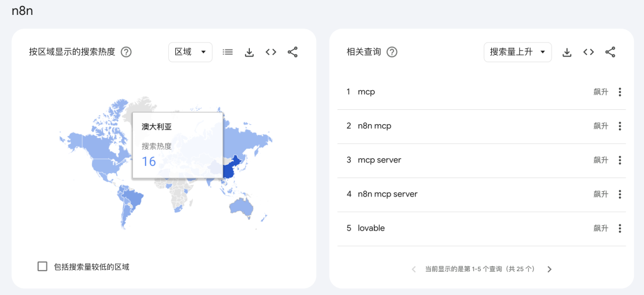Click the 当前显示的是第 1-5 个查询 text
Viewport: 644px width, 295px height.
click(x=479, y=269)
